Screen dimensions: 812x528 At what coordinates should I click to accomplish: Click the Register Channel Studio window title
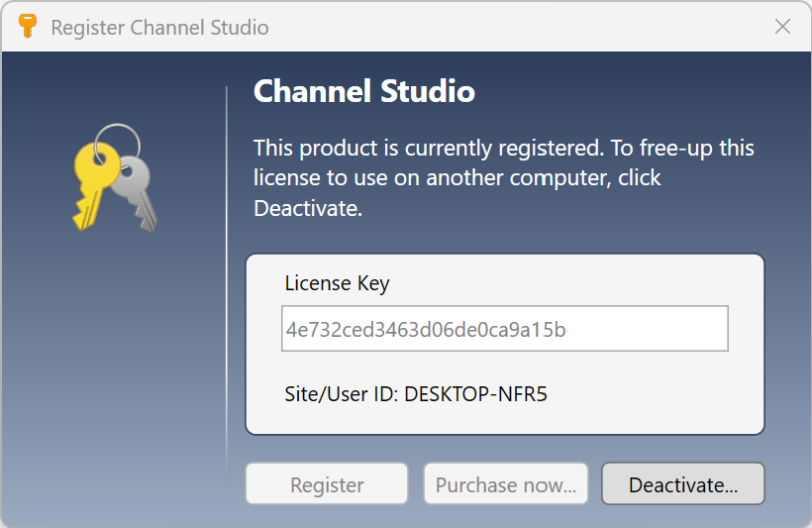coord(159,27)
